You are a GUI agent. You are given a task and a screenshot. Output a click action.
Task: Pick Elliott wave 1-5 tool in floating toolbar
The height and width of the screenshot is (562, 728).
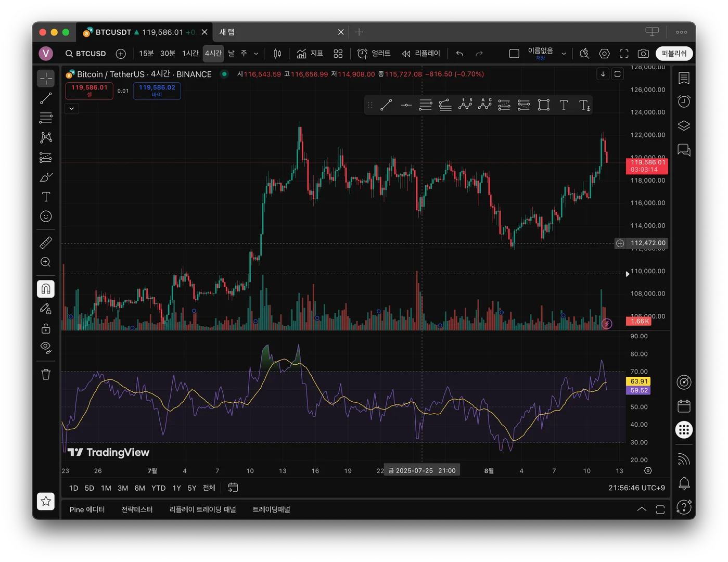click(x=465, y=105)
